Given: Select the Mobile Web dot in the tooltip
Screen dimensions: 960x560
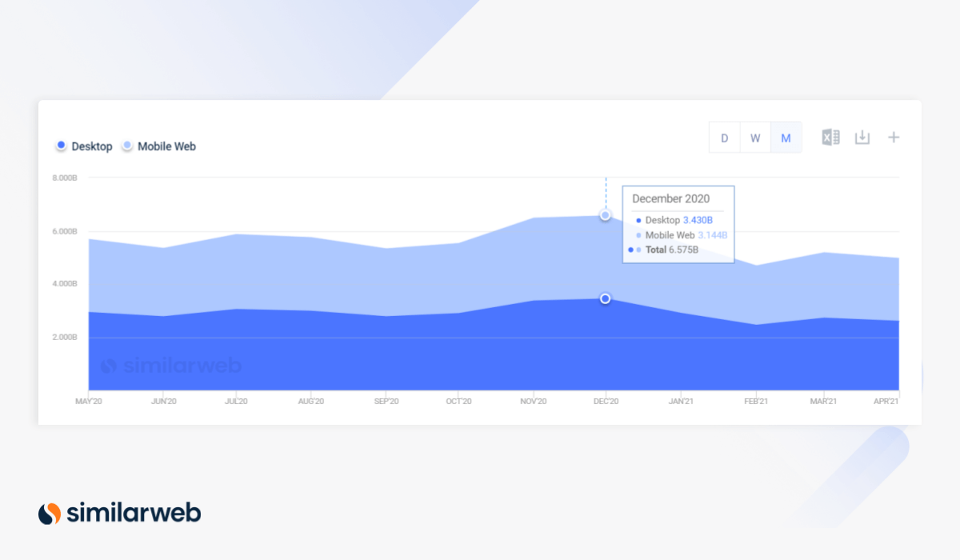Looking at the screenshot, I should coord(638,234).
